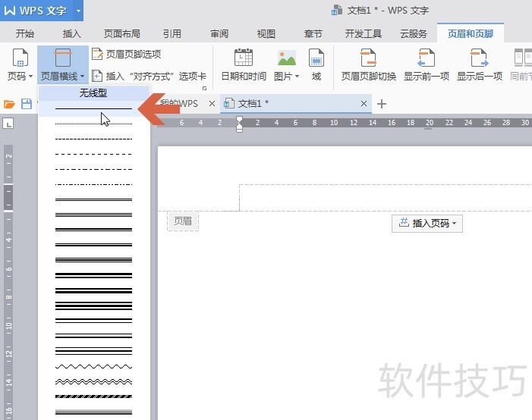This screenshot has height=420, width=532.
Task: Close the 我的WPS tab
Action: point(212,104)
